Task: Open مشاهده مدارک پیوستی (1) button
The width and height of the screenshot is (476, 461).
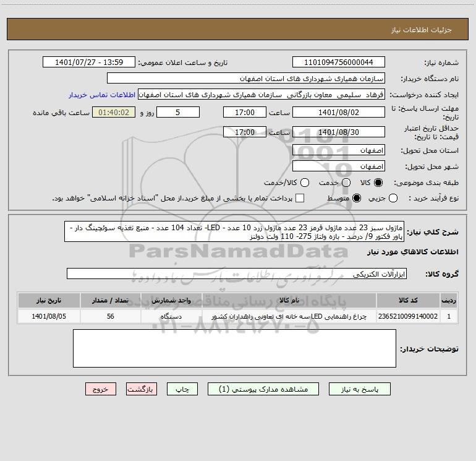Action: (263, 389)
